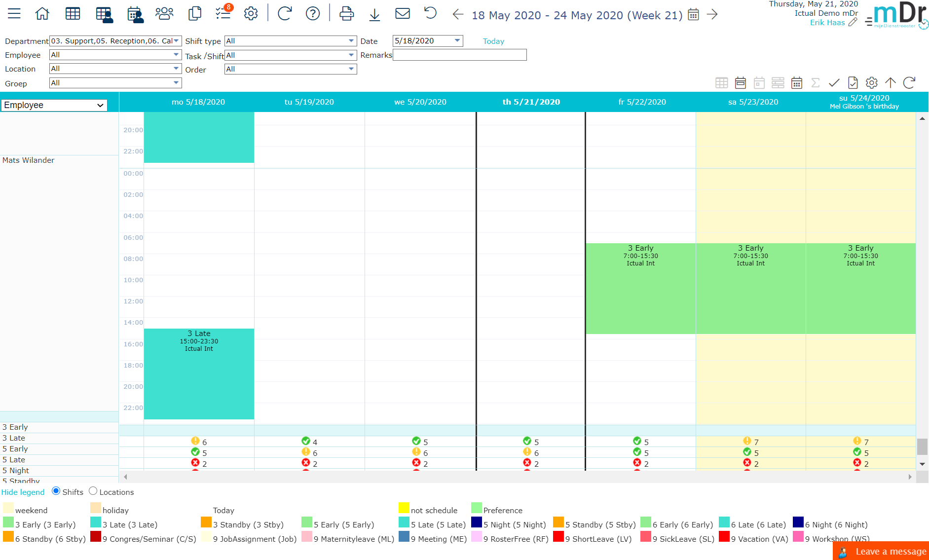Open the hamburger main menu

[14, 14]
